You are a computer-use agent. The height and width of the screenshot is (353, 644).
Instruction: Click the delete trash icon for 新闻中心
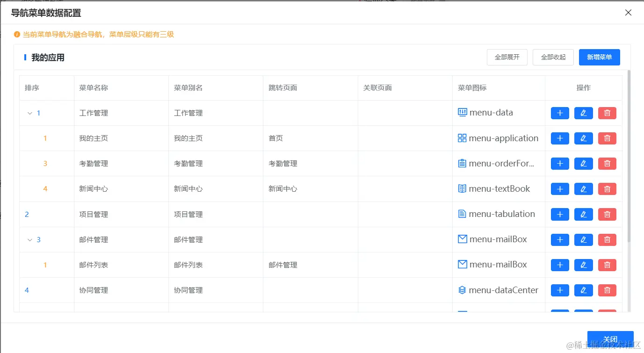pos(607,188)
